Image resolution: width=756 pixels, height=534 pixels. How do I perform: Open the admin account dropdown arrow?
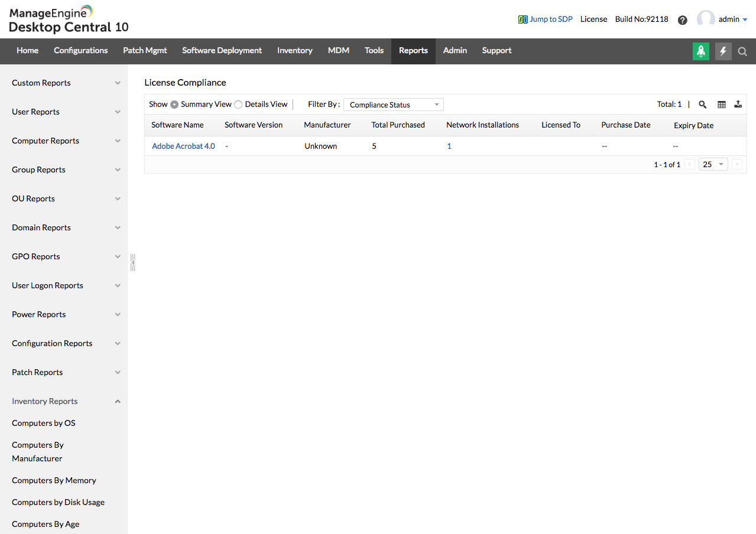point(745,20)
